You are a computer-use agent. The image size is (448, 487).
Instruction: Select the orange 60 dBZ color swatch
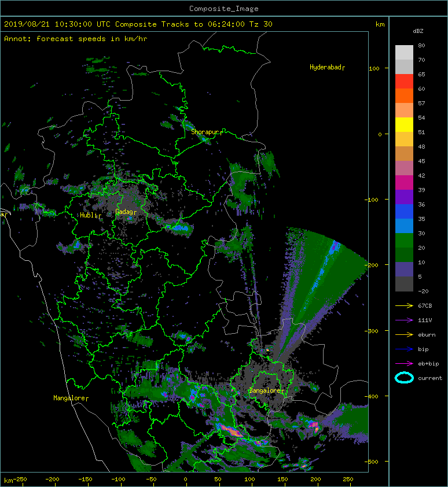coord(404,95)
